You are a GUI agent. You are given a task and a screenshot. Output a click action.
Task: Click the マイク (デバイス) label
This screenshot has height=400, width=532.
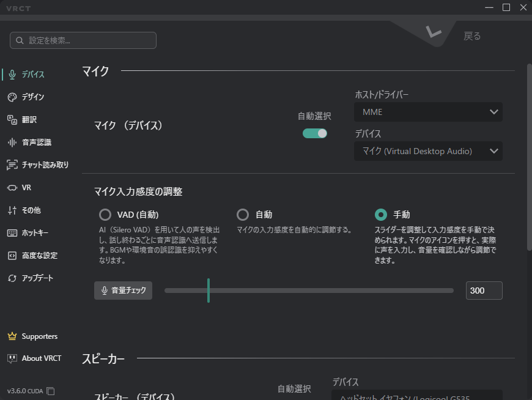128,125
